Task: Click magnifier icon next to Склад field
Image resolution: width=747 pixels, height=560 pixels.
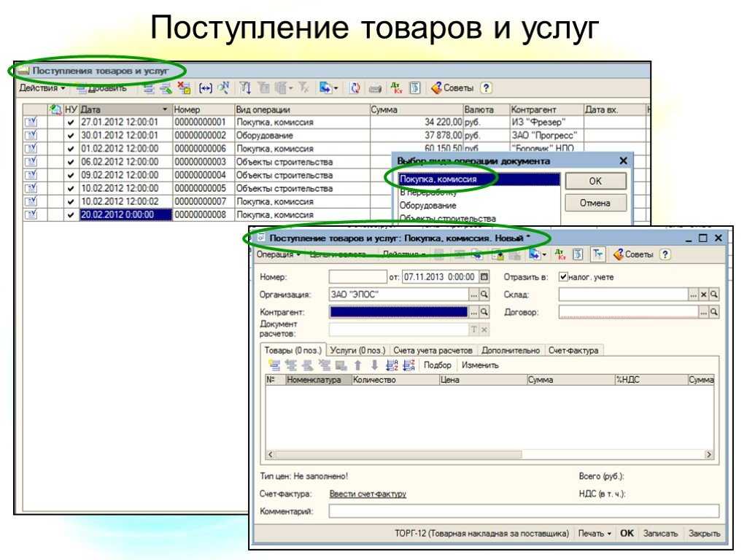Action: [713, 295]
